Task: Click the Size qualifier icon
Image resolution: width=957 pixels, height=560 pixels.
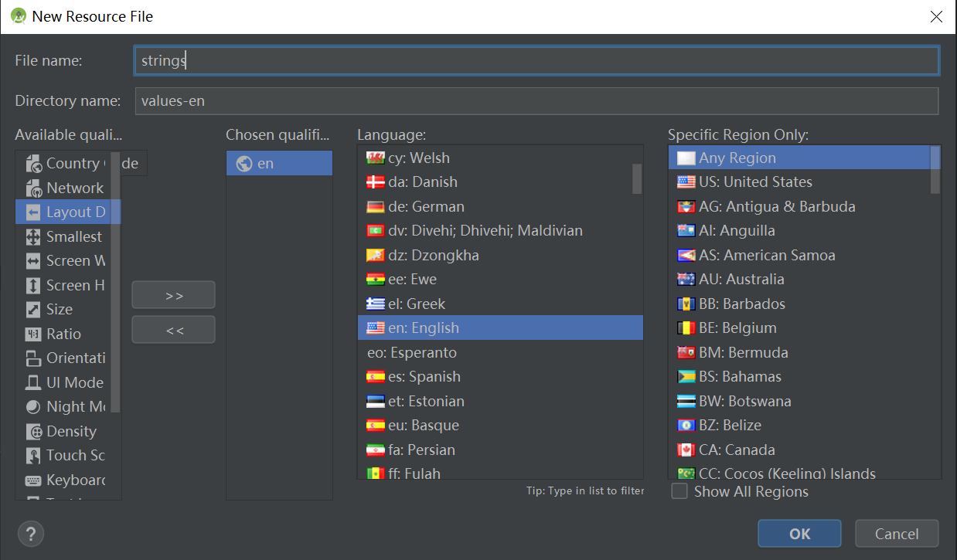Action: 33,310
